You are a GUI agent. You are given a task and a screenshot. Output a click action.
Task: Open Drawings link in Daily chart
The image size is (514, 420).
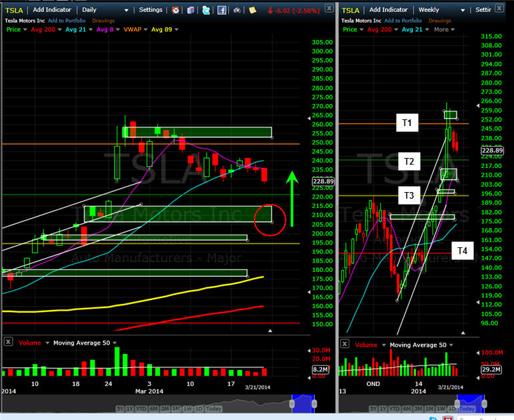103,21
